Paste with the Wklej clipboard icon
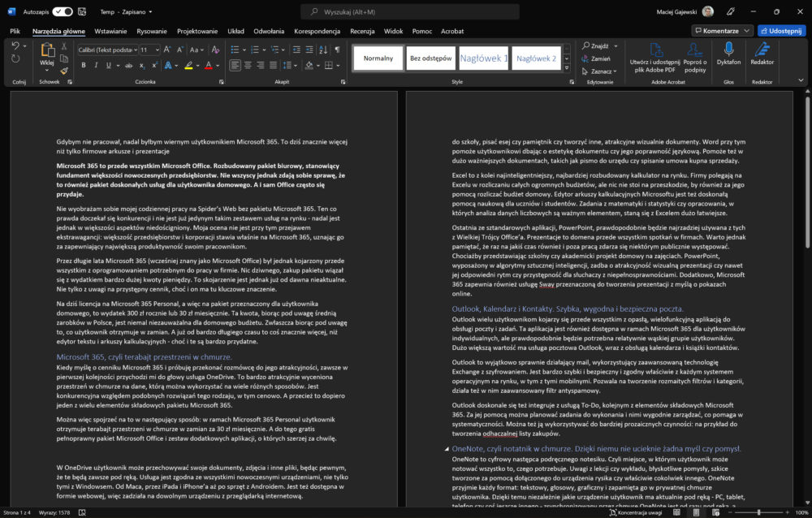Viewport: 812px width, 518px height. pyautogui.click(x=47, y=50)
